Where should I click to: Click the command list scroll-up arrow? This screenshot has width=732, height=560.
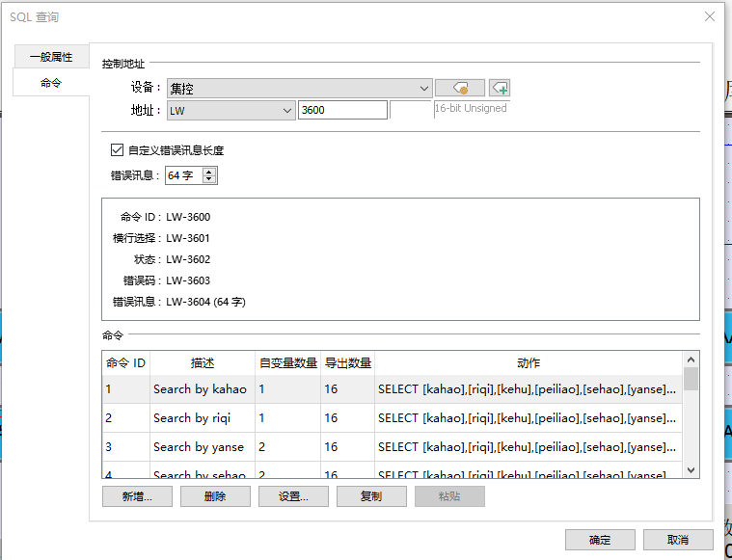pos(691,360)
